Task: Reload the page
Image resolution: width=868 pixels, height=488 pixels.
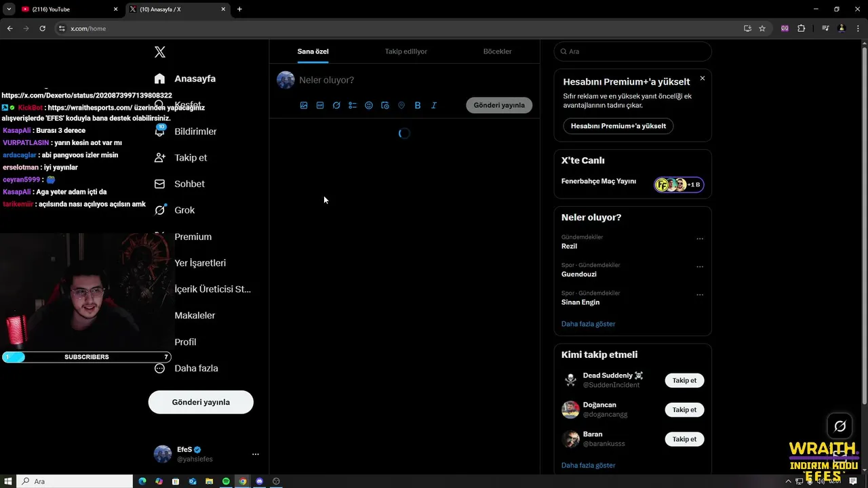Action: tap(42, 28)
